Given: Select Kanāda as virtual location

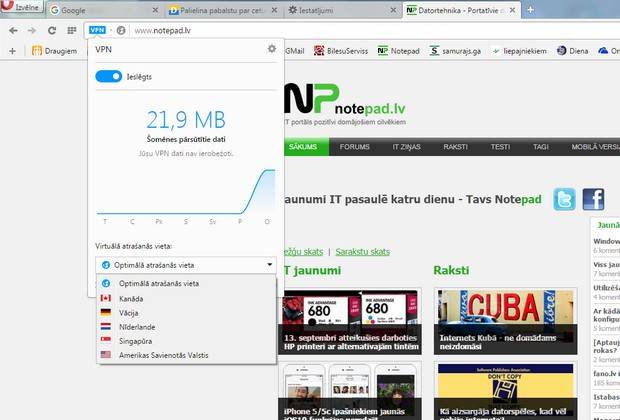Looking at the screenshot, I should coord(186,299).
